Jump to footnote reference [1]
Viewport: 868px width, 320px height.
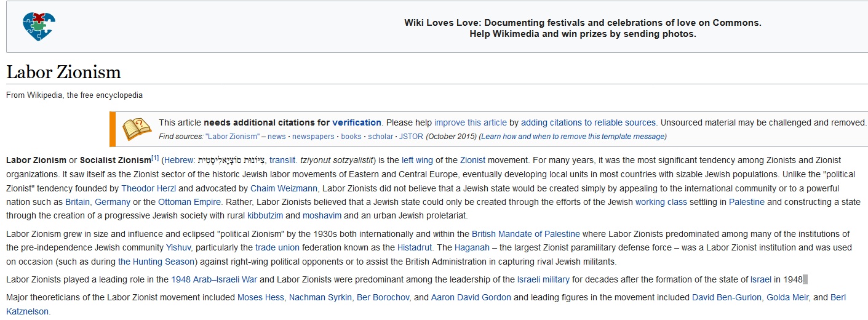point(155,158)
